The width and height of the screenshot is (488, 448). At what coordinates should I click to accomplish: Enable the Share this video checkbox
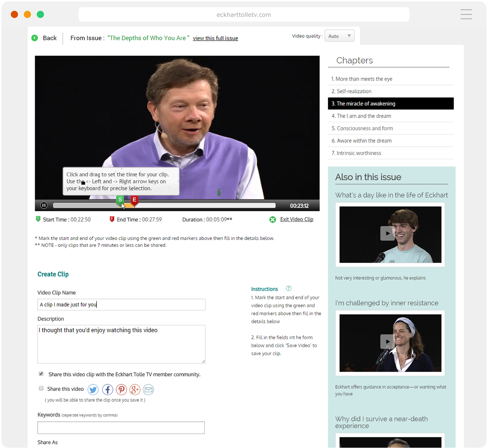[41, 388]
